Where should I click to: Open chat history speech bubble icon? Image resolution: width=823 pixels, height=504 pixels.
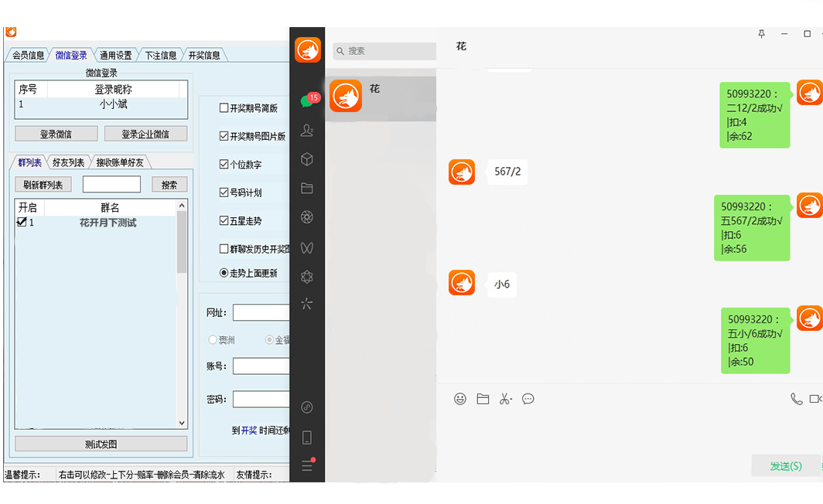point(528,399)
